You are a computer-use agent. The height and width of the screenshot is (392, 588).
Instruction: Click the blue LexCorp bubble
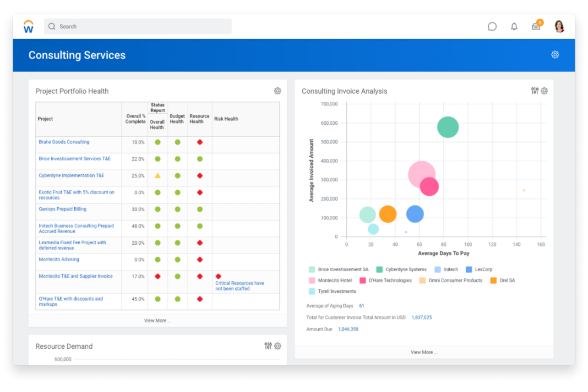coord(415,214)
